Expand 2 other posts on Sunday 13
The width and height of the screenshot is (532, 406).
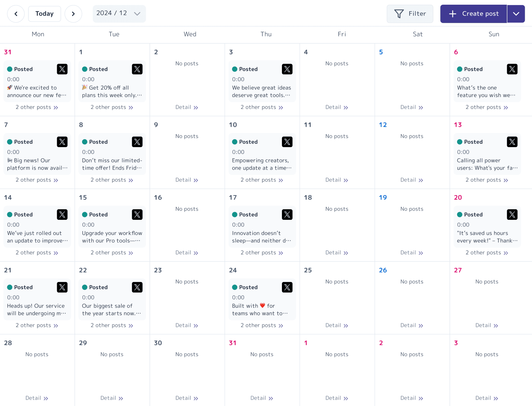pos(487,180)
